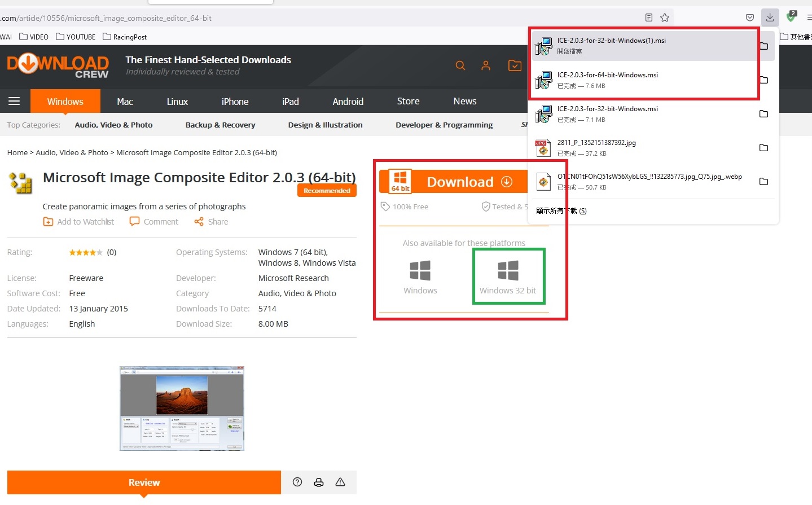Show all downloads link in the panel

561,210
